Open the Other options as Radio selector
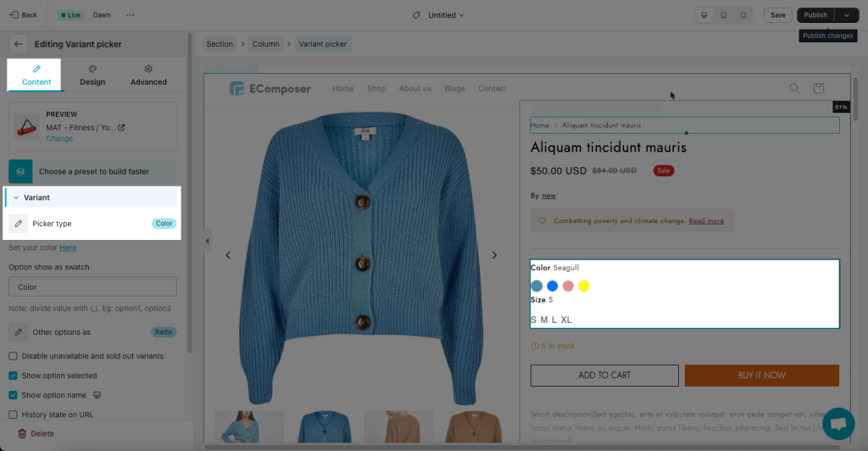 pos(164,332)
